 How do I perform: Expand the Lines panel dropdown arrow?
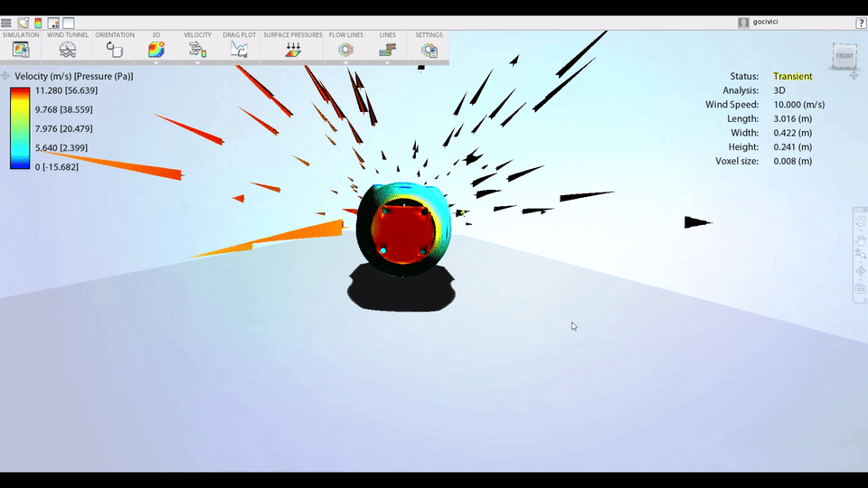388,62
